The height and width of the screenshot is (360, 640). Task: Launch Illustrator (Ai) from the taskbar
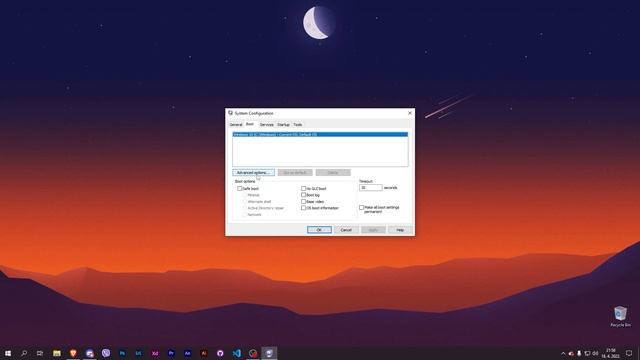pyautogui.click(x=204, y=353)
